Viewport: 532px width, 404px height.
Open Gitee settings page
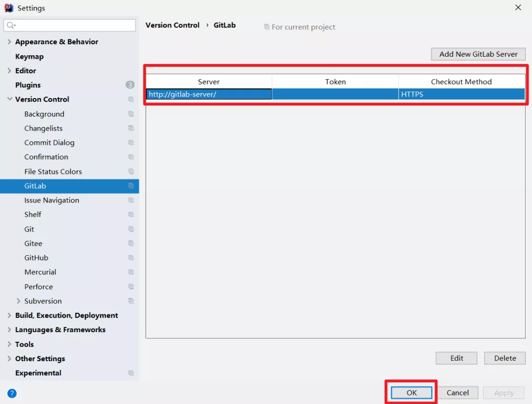pos(33,243)
